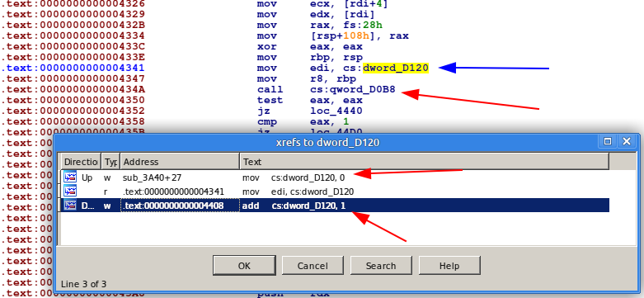The image size is (644, 298).
Task: Click 'mov edi, cs:dword_D120' text in xrefs list
Action: [x=298, y=192]
